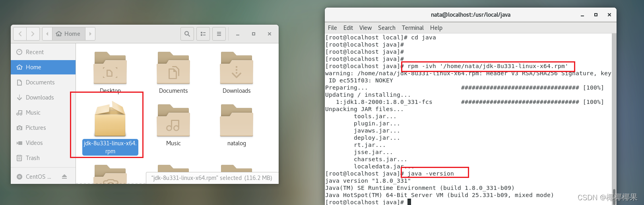Viewport: 644px width, 205px height.
Task: Click the terminal title nata@localhost:/usr/local/java
Action: [471, 15]
